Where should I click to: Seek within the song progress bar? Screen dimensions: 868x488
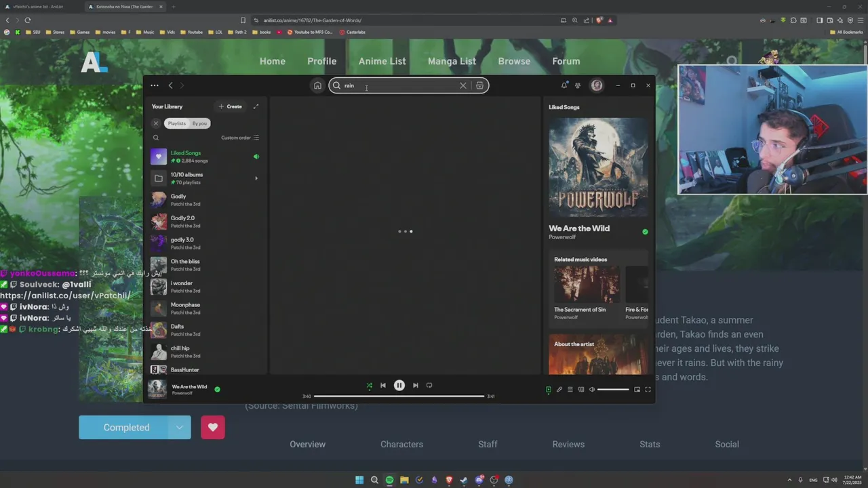399,396
